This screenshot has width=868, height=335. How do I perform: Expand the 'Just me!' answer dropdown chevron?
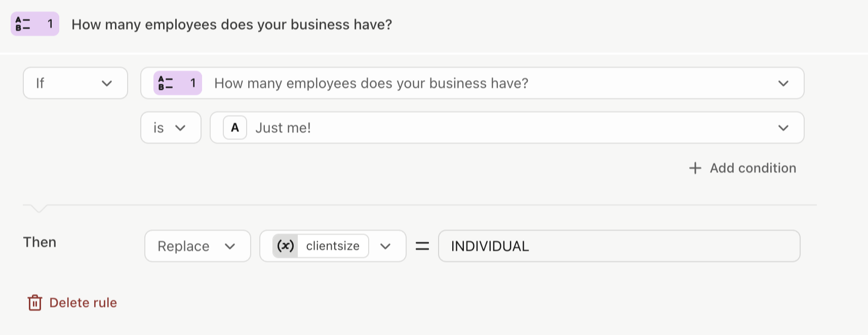pyautogui.click(x=783, y=128)
